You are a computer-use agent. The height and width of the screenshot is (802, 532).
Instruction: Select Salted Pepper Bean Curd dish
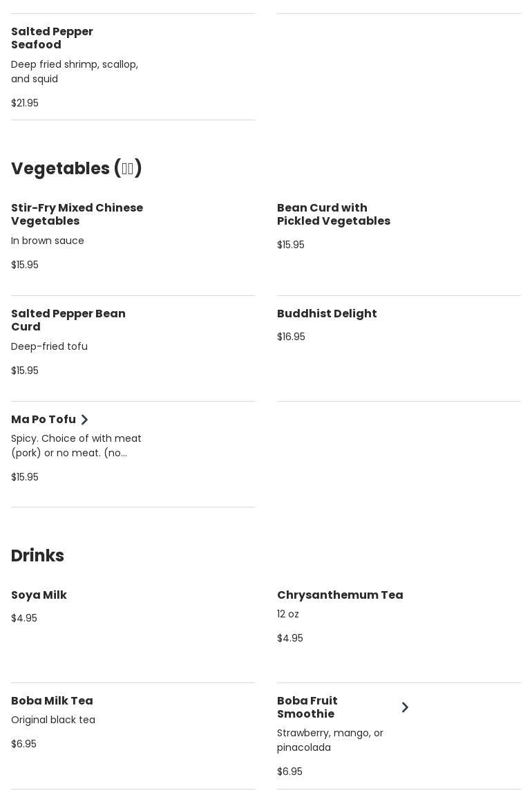coord(68,320)
